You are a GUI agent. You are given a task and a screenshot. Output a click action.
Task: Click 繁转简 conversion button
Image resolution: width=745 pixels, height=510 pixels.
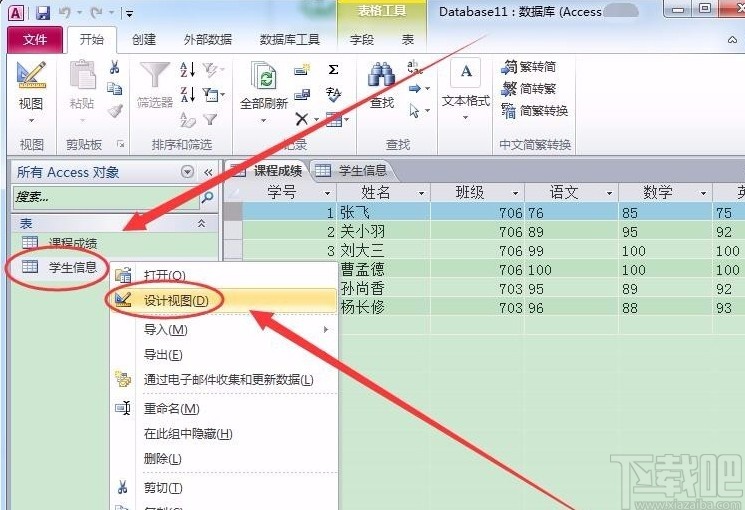528,67
